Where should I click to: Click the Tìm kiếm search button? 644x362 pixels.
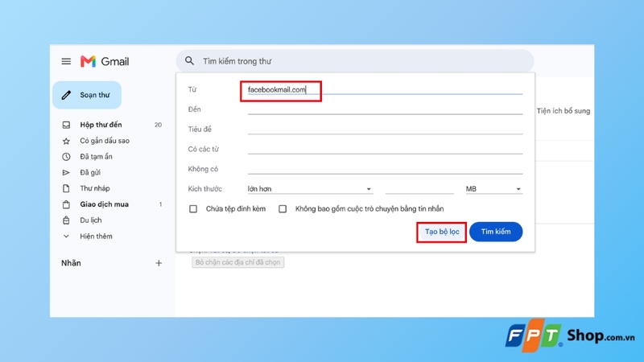tap(496, 232)
